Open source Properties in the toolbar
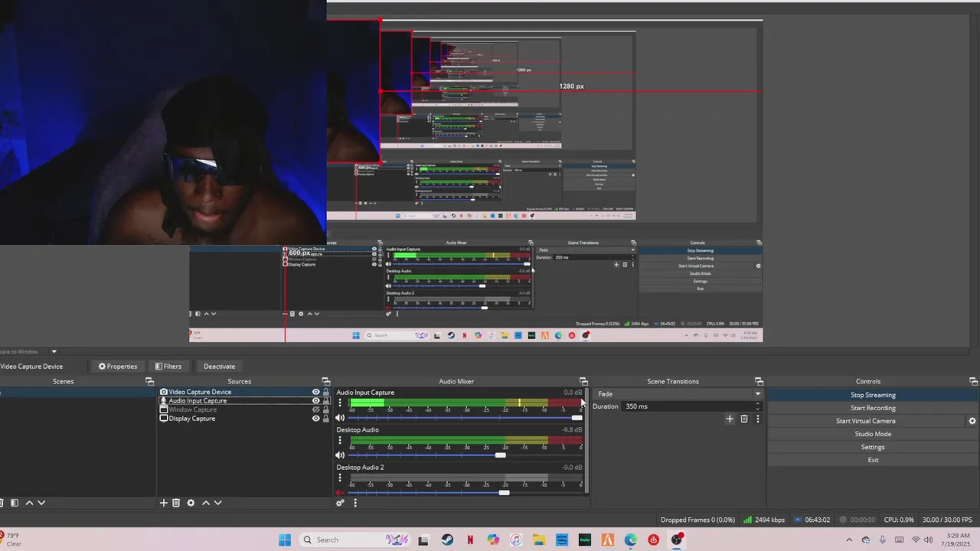The image size is (980, 551). [x=118, y=367]
